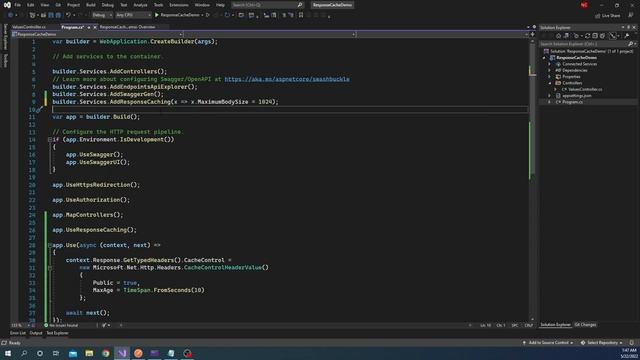The image size is (640, 360).
Task: Click the Live Share icon
Action: pyautogui.click(x=598, y=16)
